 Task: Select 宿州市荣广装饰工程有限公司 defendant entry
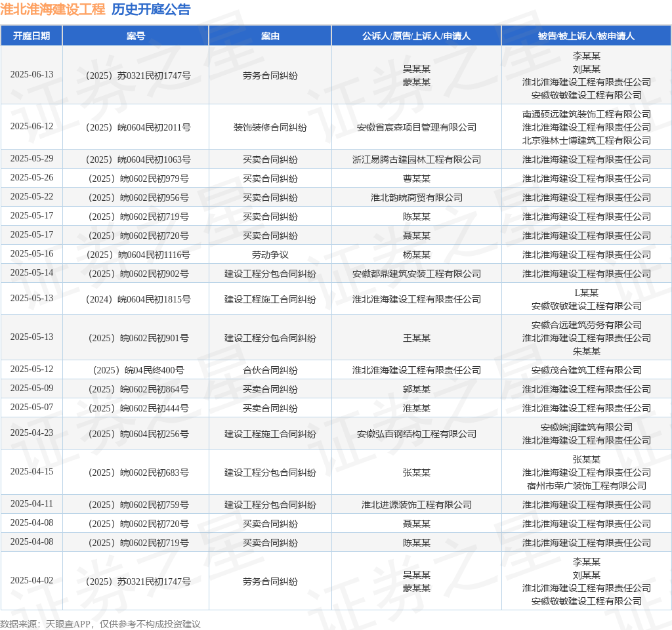click(x=586, y=487)
